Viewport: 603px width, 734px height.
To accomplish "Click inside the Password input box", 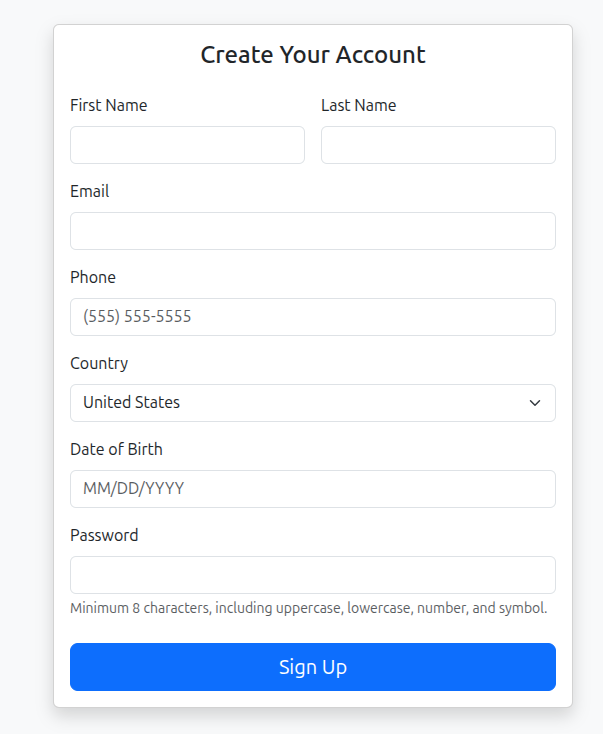I will point(312,575).
